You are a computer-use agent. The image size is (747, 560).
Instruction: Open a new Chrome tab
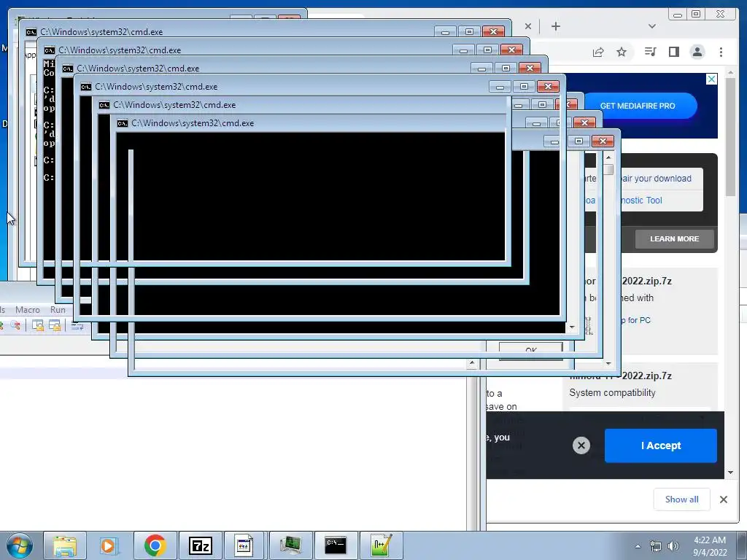coord(555,26)
